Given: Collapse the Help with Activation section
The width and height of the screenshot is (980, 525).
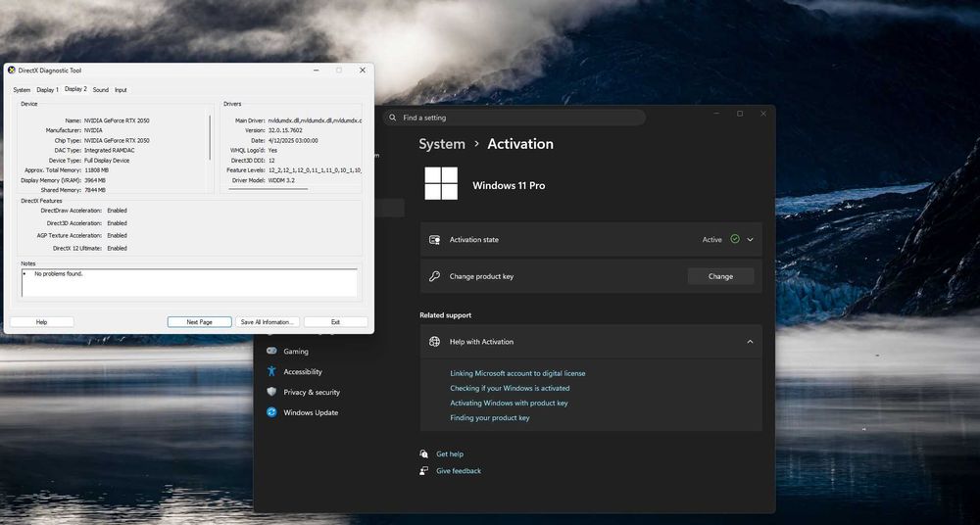Looking at the screenshot, I should point(750,342).
